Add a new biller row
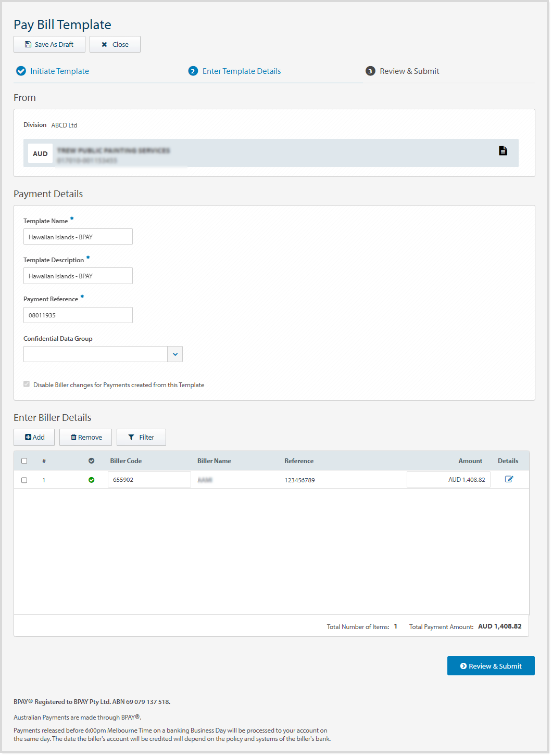 click(x=34, y=438)
